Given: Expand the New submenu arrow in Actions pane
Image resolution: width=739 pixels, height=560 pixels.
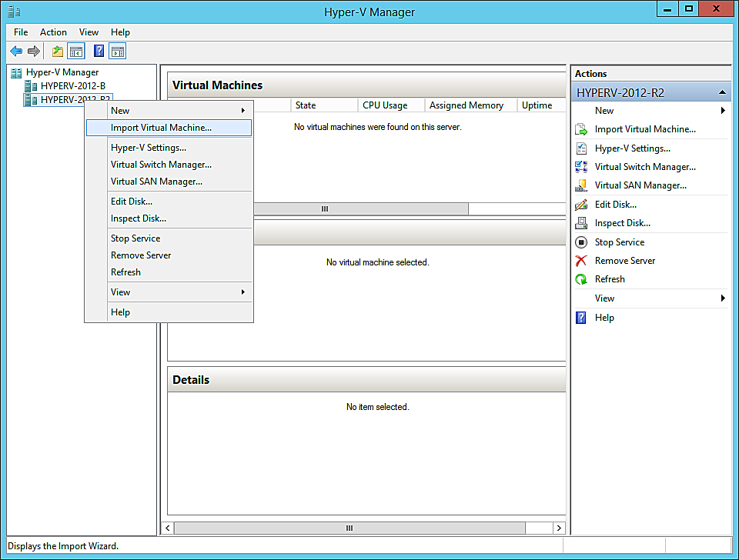Looking at the screenshot, I should (723, 111).
